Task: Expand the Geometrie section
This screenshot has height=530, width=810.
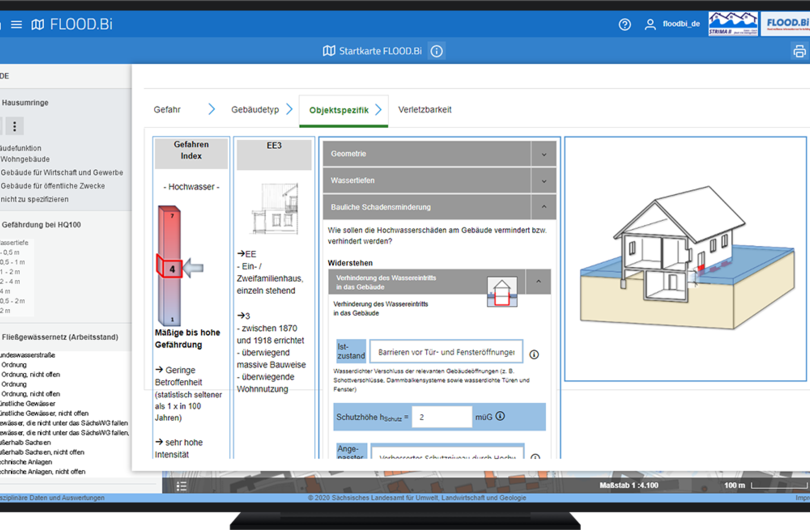Action: 544,154
